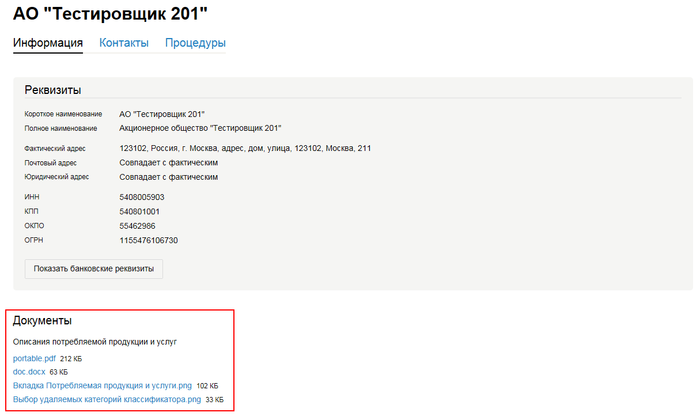Click the page title АО "Тестировщик 201"

[x=108, y=13]
